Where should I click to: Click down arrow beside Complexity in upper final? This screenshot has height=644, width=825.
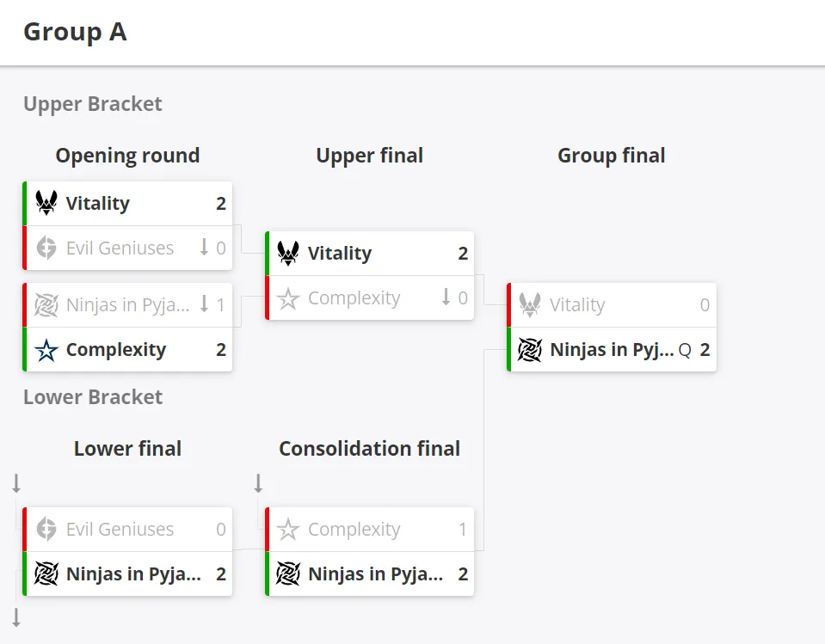pos(446,297)
